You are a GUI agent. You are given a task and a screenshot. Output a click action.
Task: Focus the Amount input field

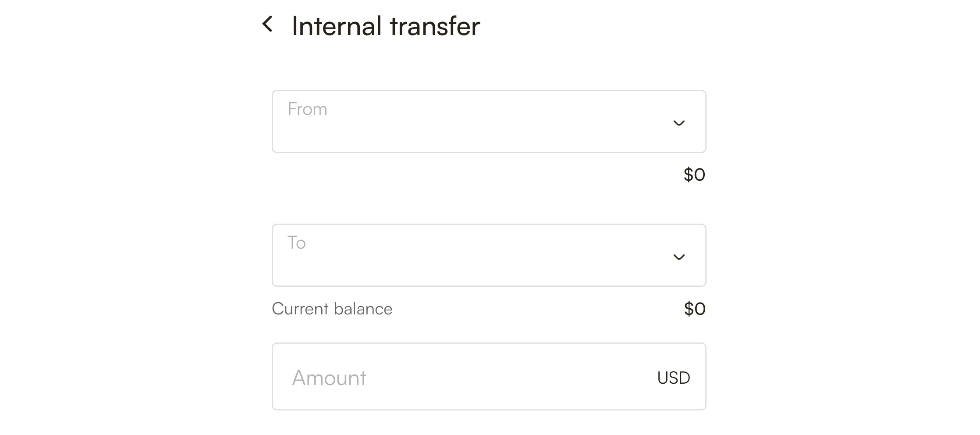click(x=489, y=377)
